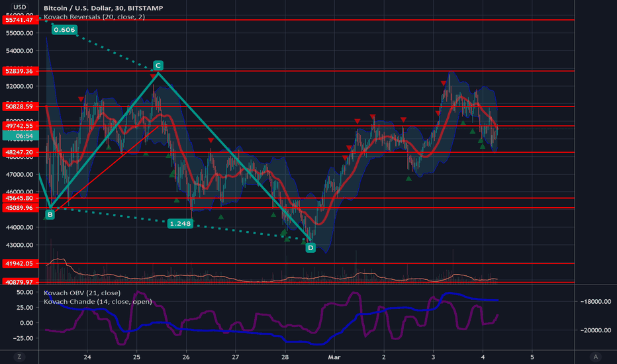Click the 28 date on time axis

point(285,357)
